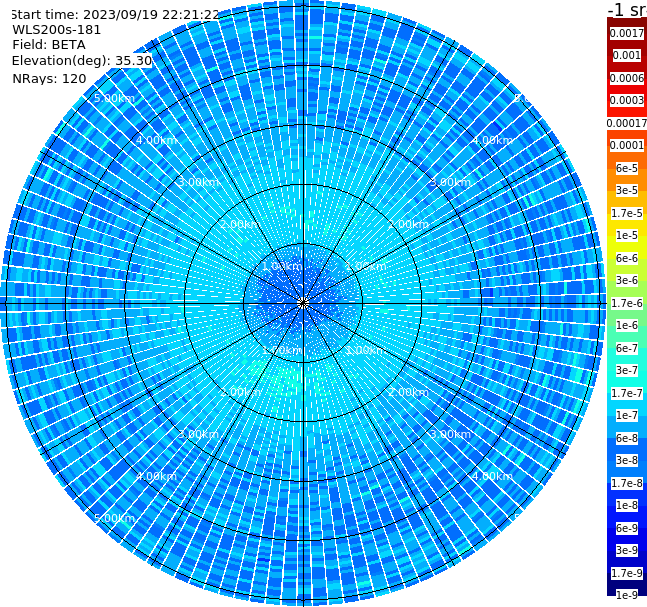Image resolution: width=647 pixels, height=607 pixels.
Task: Select the Elevation(deg): 35.30 label
Action: [82, 61]
